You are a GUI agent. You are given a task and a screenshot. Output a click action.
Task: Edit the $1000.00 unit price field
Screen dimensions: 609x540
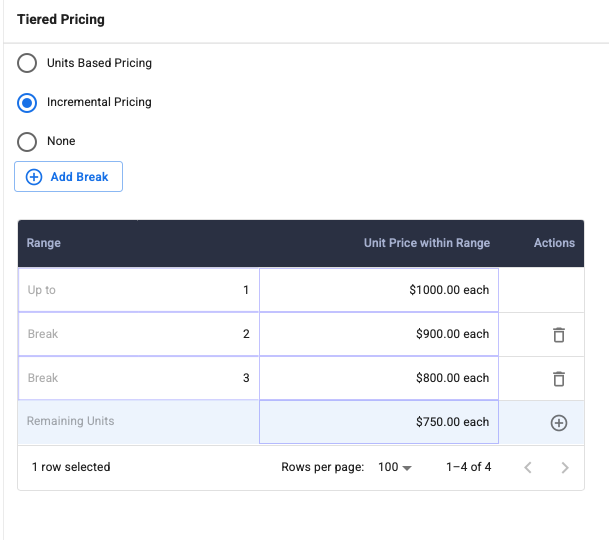click(379, 290)
